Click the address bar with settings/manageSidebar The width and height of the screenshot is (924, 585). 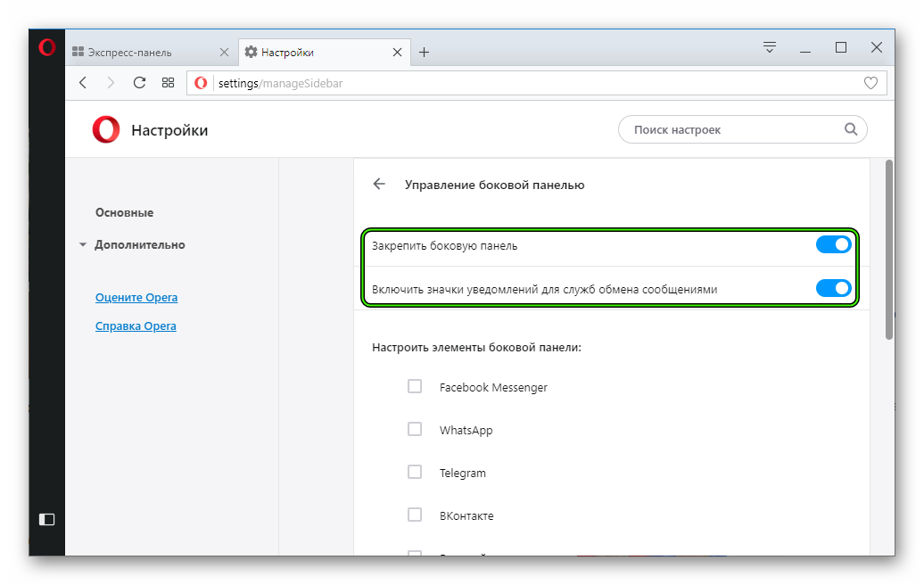536,83
